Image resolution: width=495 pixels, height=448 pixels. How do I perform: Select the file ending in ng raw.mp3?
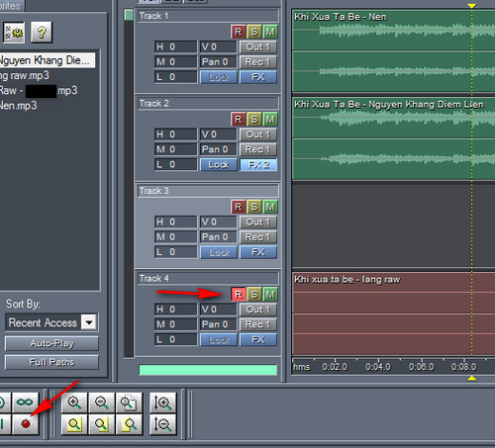pos(25,75)
